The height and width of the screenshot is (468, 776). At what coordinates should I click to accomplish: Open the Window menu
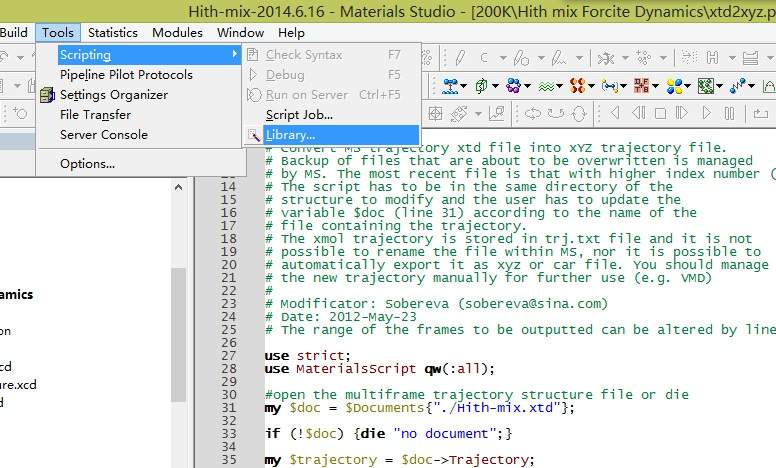(x=240, y=33)
